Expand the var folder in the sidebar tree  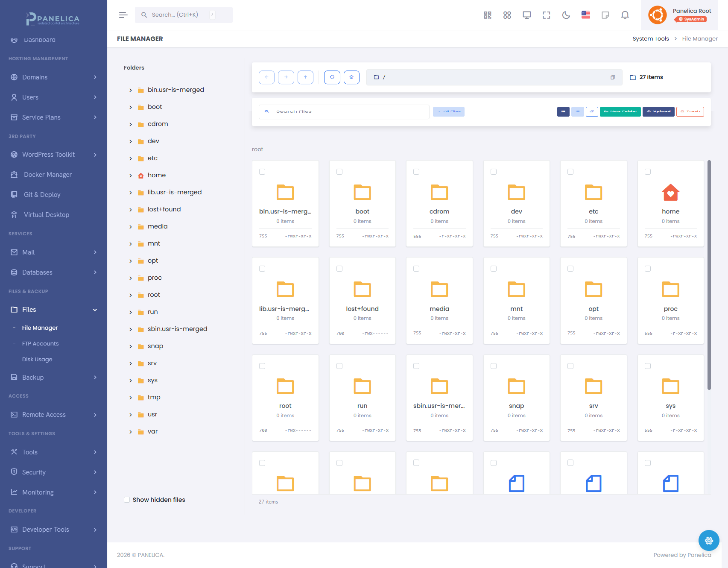click(131, 431)
